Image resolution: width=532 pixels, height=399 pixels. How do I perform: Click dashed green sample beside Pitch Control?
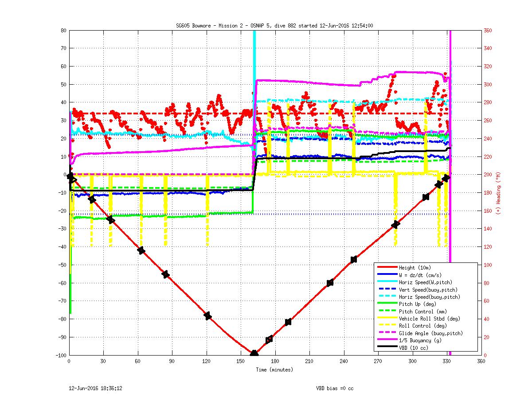click(x=387, y=311)
